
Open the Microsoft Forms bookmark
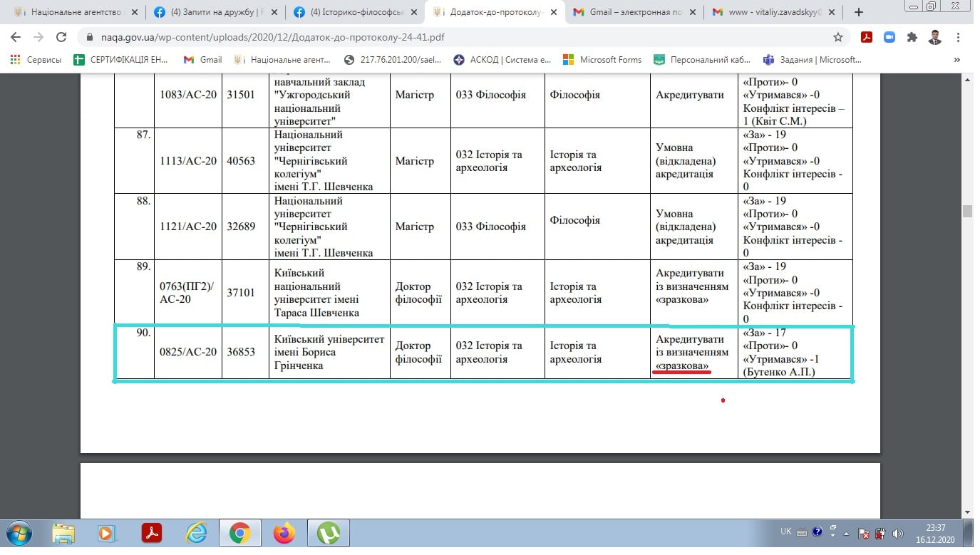click(602, 60)
